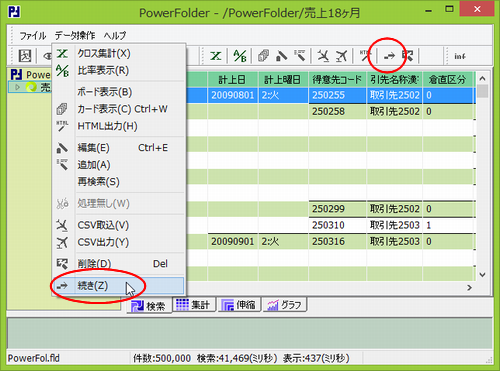
Task: Click the 件数:500,000 status bar entry
Action: pyautogui.click(x=162, y=358)
